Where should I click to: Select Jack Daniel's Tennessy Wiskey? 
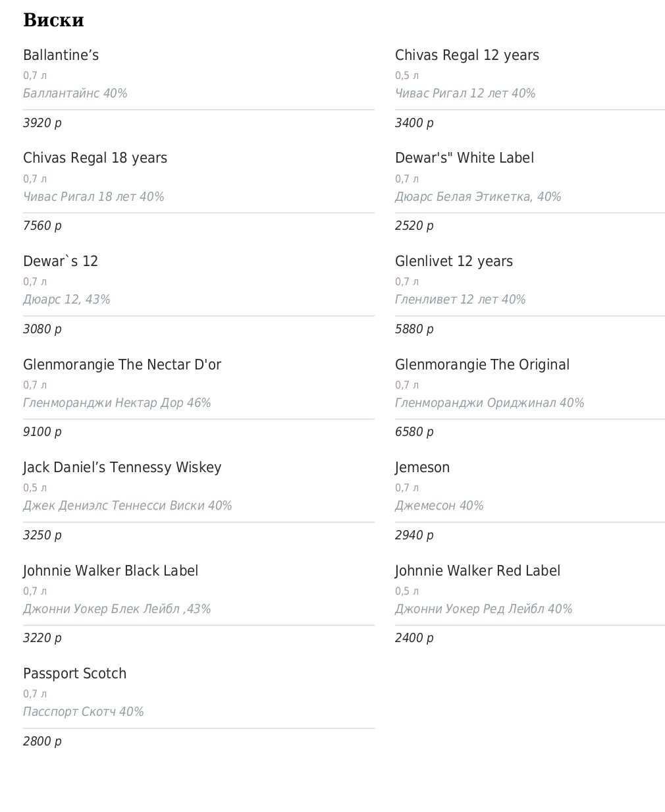pos(122,468)
